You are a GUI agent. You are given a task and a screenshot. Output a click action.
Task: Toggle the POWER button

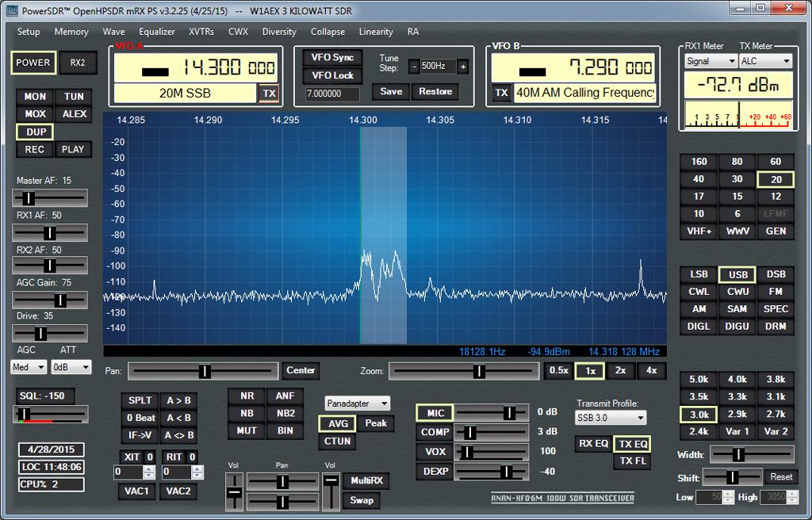coord(33,63)
